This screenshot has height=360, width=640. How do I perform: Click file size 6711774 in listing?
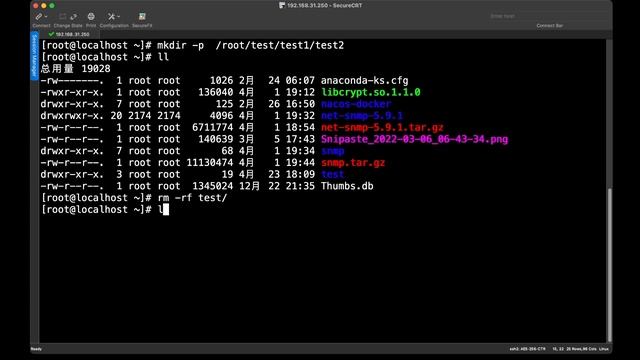213,127
